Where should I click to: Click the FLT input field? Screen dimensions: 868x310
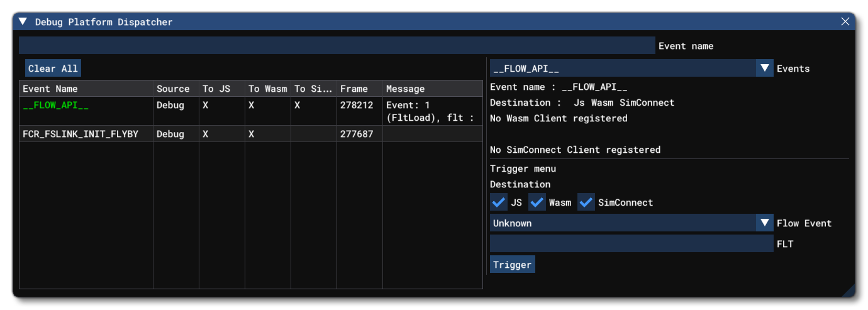(x=632, y=244)
